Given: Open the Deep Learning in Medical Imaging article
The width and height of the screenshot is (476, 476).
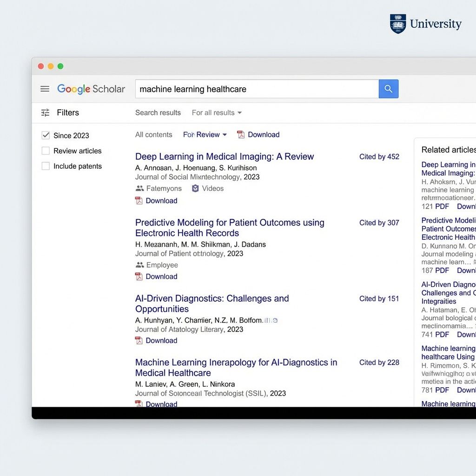Looking at the screenshot, I should pyautogui.click(x=225, y=157).
